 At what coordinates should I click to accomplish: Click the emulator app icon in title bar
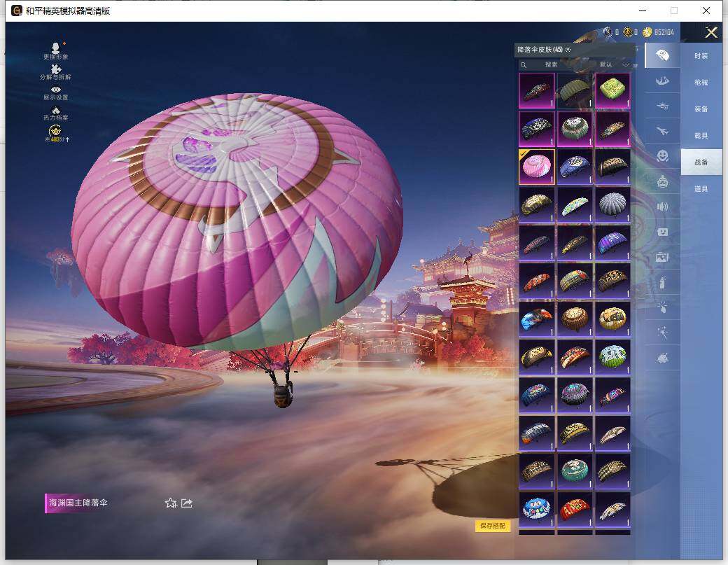[x=17, y=11]
